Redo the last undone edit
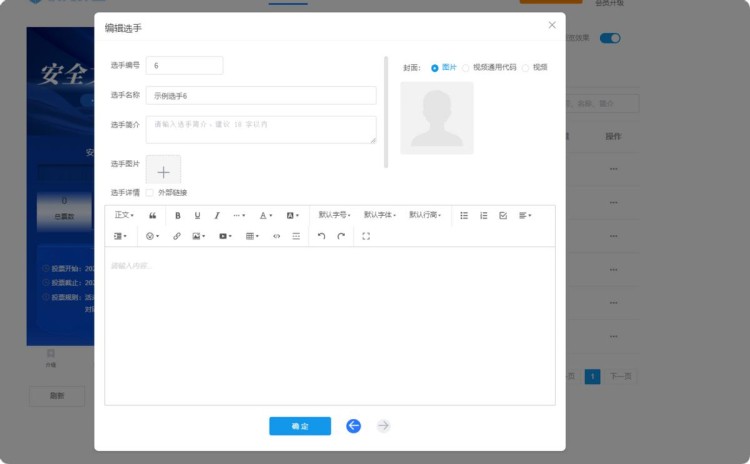 coord(341,236)
